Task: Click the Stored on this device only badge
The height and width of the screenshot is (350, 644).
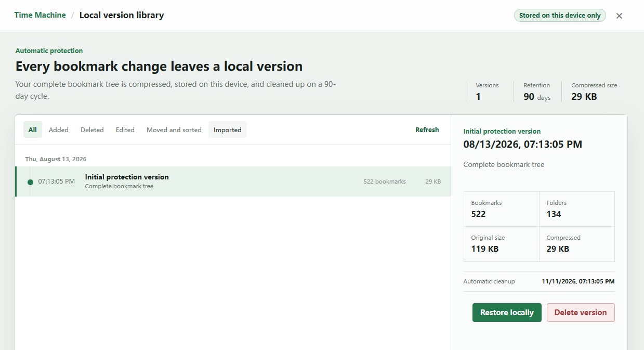Action: coord(560,15)
